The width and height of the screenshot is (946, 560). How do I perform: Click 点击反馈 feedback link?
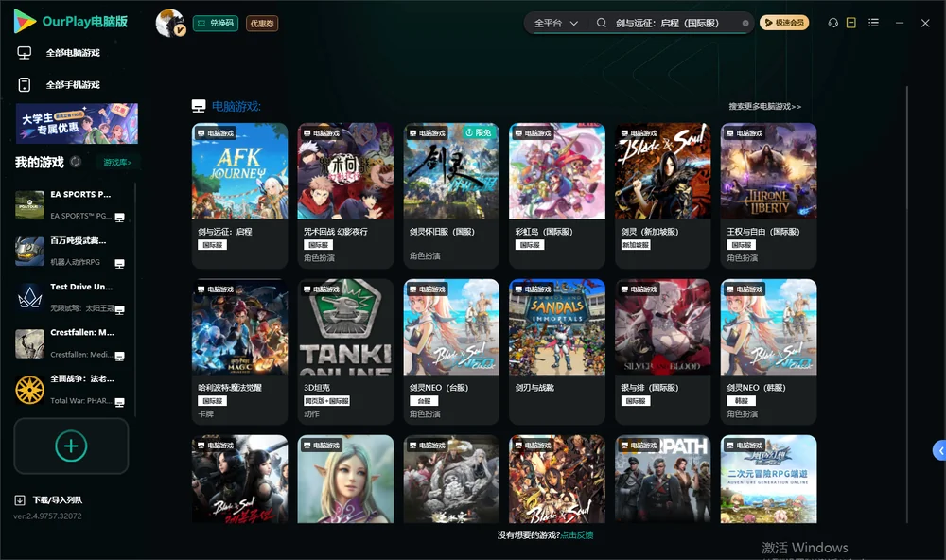(577, 535)
